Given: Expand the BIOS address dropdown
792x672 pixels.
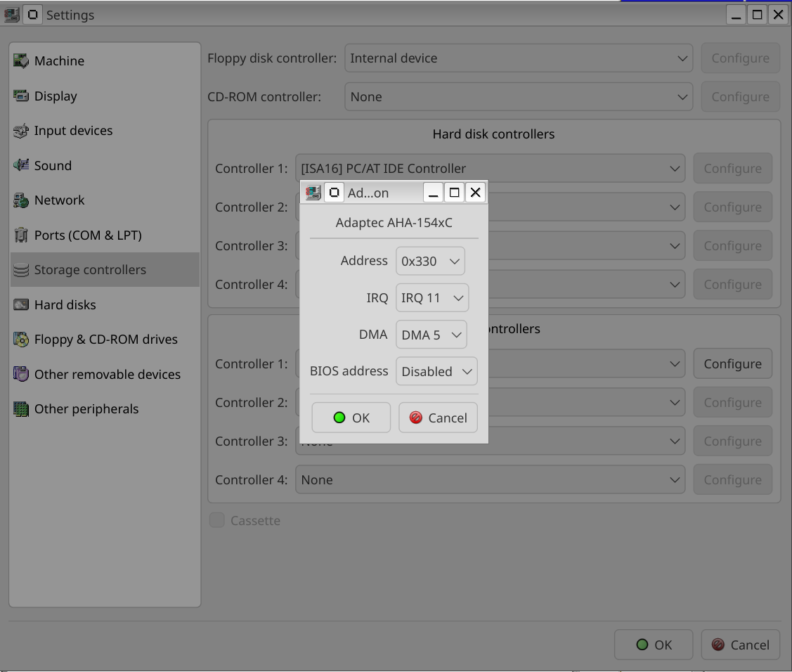Looking at the screenshot, I should pos(436,372).
